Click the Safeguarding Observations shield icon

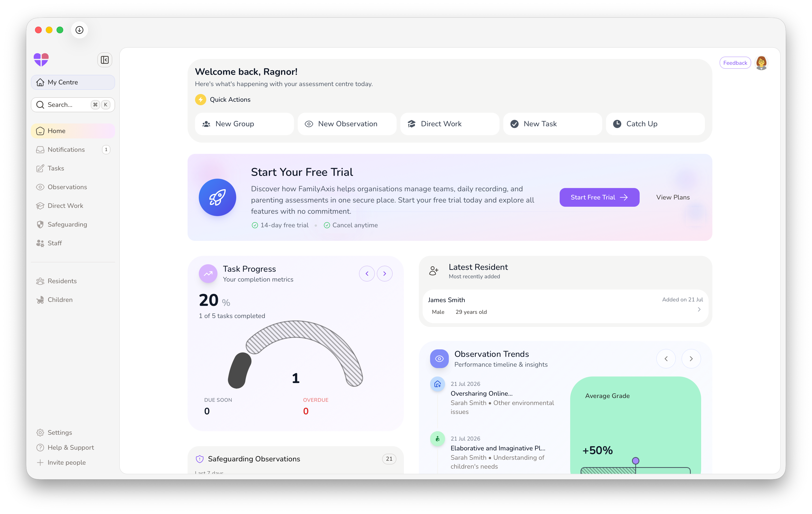[x=200, y=459]
